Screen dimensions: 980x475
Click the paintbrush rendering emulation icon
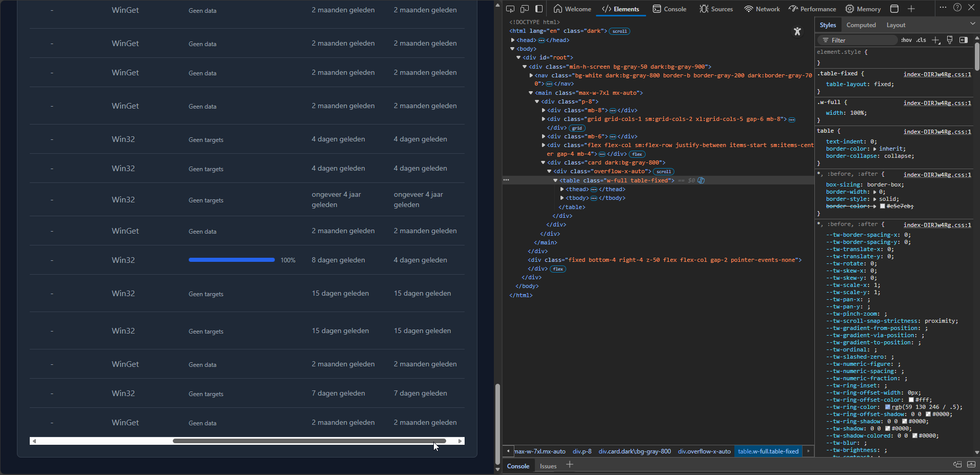point(950,40)
